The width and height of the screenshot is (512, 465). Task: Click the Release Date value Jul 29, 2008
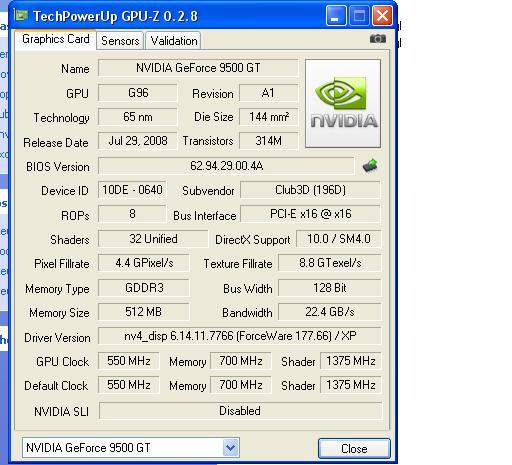tap(138, 141)
